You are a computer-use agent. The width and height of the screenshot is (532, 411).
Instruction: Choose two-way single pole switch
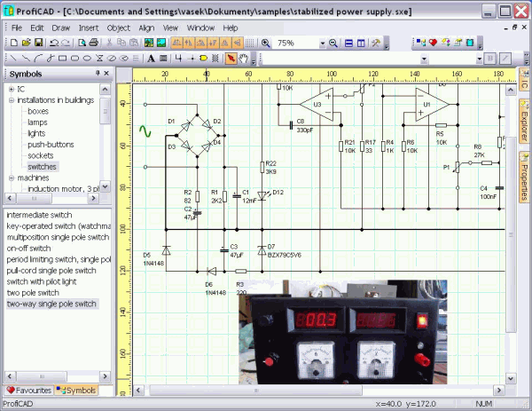51,304
